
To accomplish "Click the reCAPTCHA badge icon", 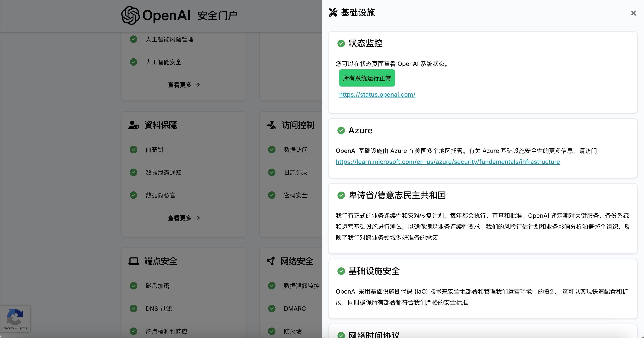I will coord(15,317).
